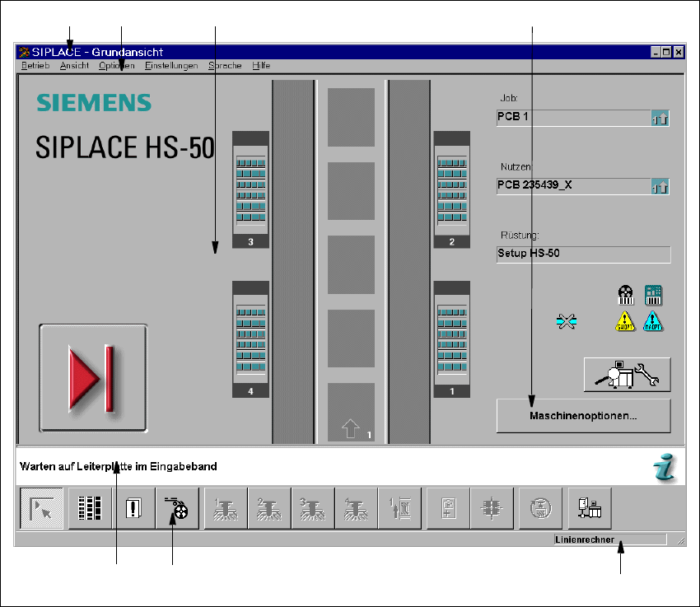The image size is (700, 607).
Task: Click the line computer network toolbar icon
Action: coord(590,508)
